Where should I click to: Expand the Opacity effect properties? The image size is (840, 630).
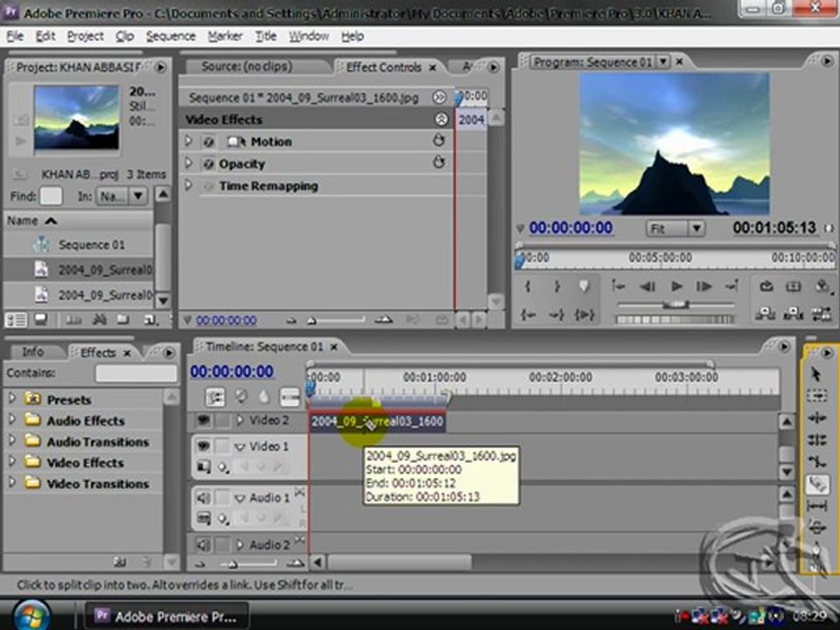coord(189,163)
